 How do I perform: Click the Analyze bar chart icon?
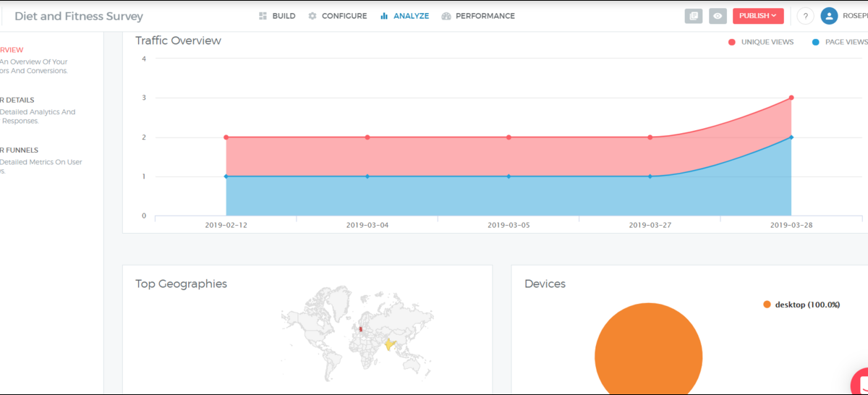(x=384, y=16)
